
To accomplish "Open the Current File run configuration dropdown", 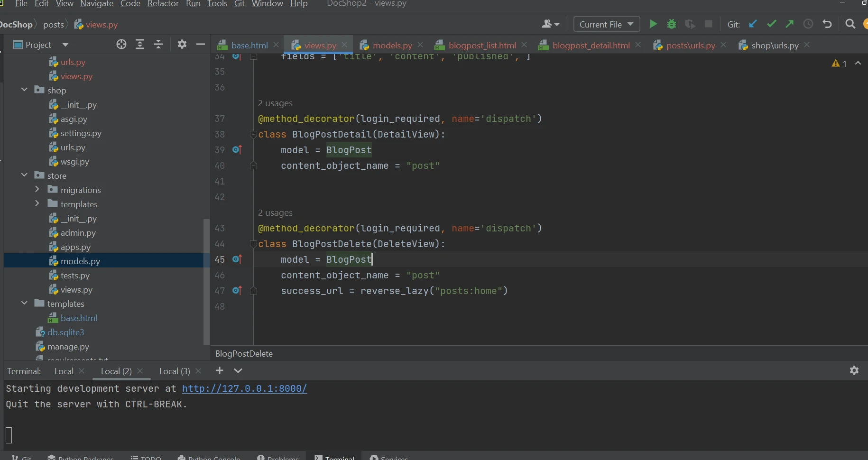I will pyautogui.click(x=606, y=24).
